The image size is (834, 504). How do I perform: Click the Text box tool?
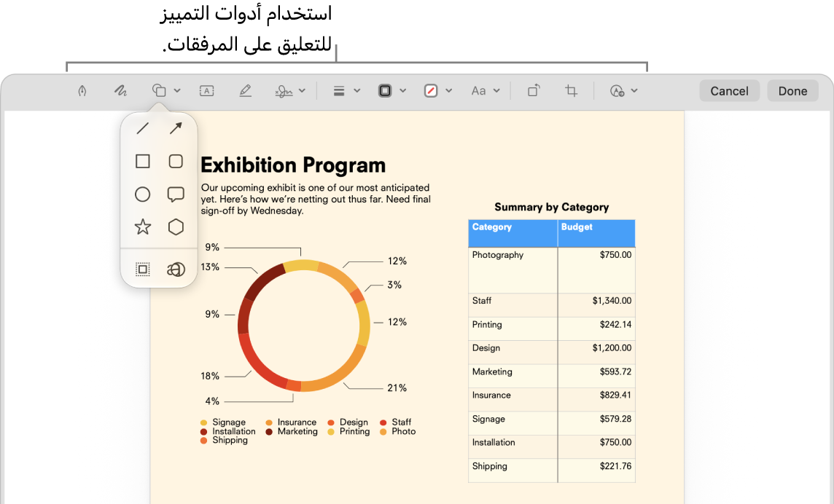(207, 91)
